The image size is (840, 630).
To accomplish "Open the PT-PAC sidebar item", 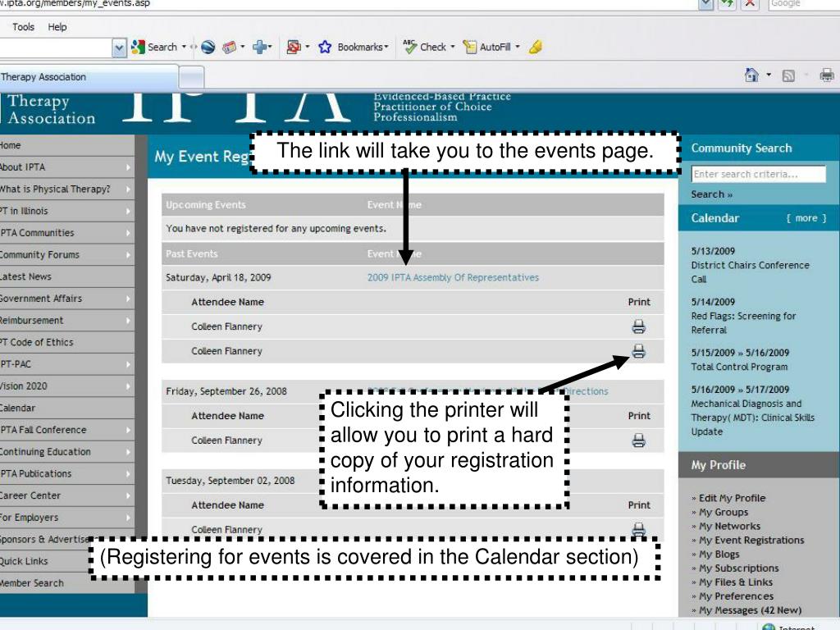I will (67, 364).
